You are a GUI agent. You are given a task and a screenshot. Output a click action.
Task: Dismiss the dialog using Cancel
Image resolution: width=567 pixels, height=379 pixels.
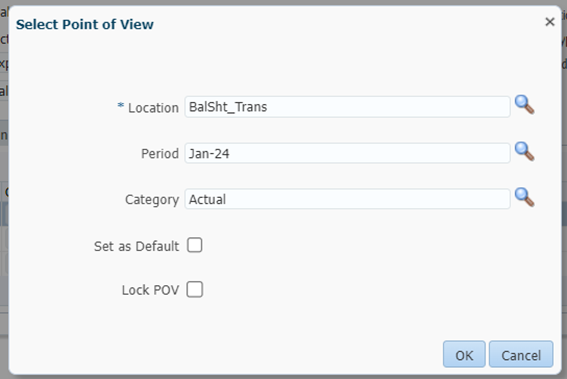click(521, 354)
